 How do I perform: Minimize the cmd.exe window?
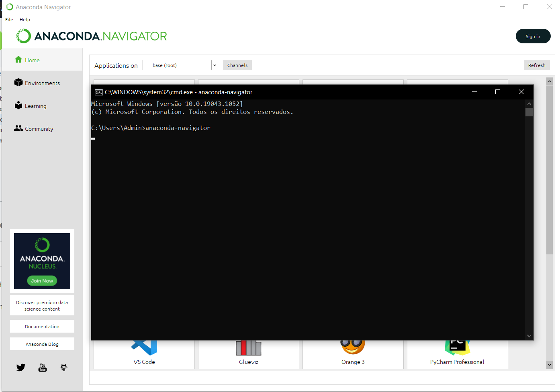474,92
